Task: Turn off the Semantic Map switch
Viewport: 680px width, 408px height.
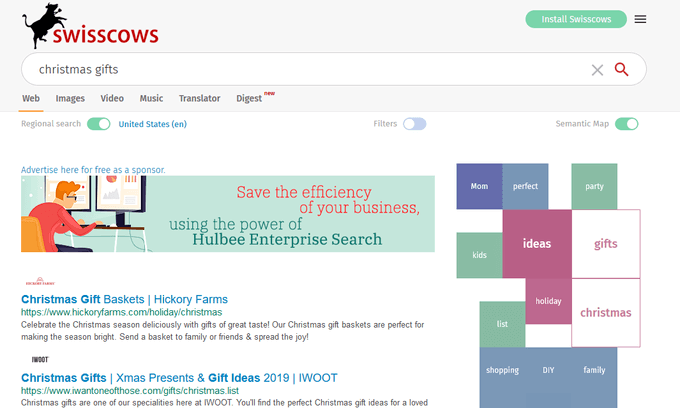Action: (x=626, y=124)
